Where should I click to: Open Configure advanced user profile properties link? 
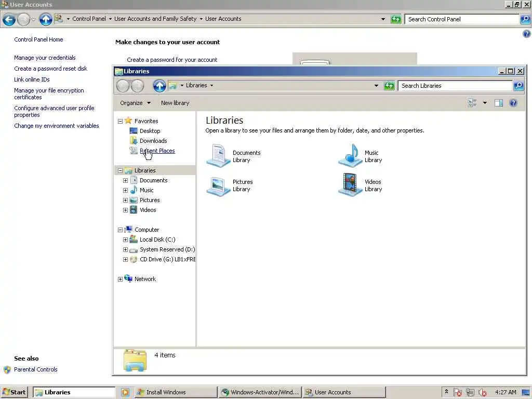54,111
